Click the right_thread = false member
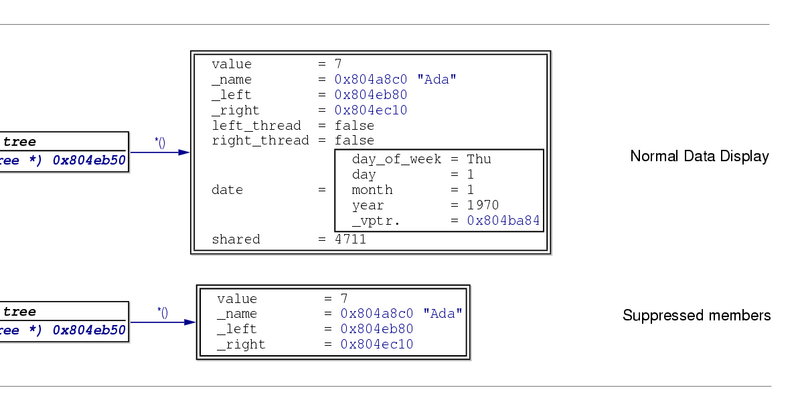The height and width of the screenshot is (398, 800). click(293, 140)
